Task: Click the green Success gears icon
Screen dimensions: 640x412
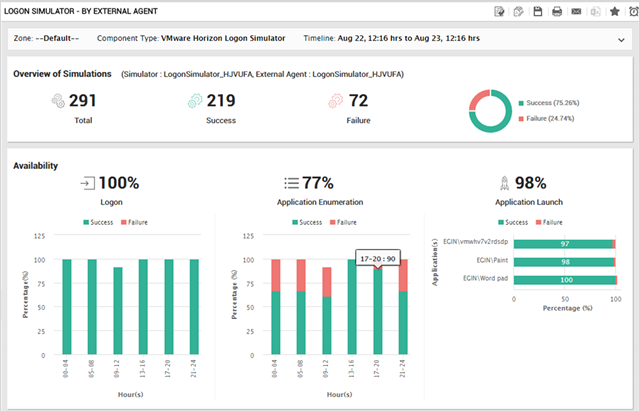Action: pos(195,100)
